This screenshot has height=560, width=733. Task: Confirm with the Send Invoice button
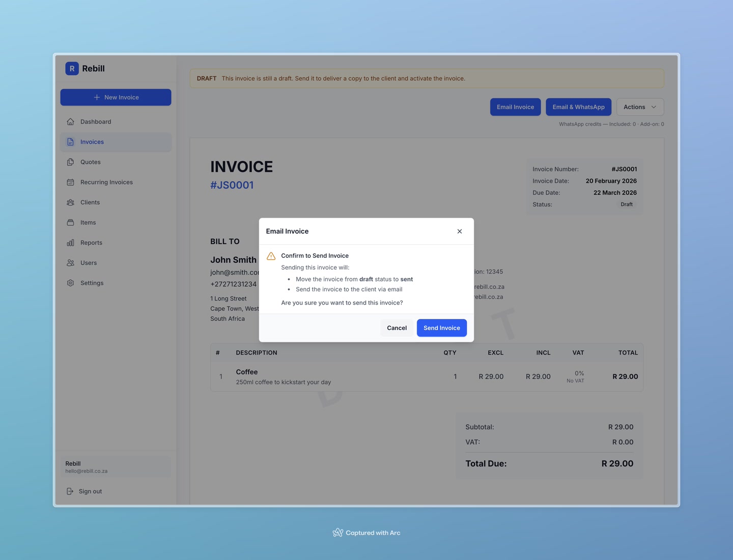441,328
